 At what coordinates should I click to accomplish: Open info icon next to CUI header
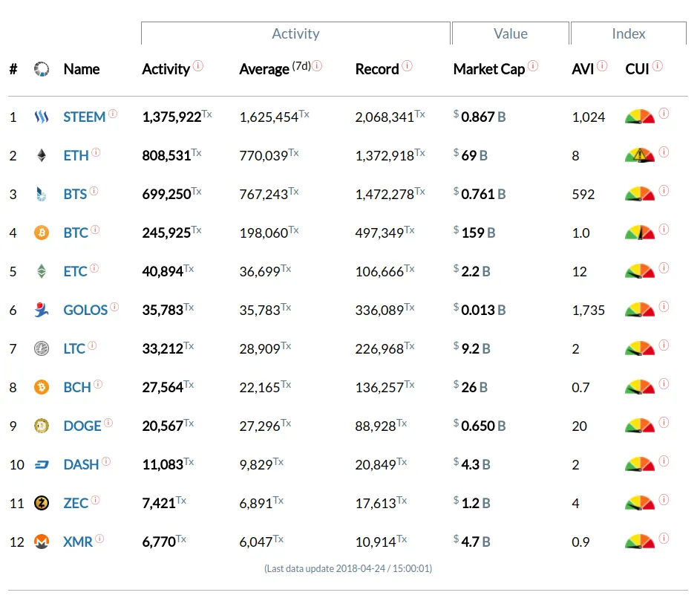pyautogui.click(x=658, y=66)
